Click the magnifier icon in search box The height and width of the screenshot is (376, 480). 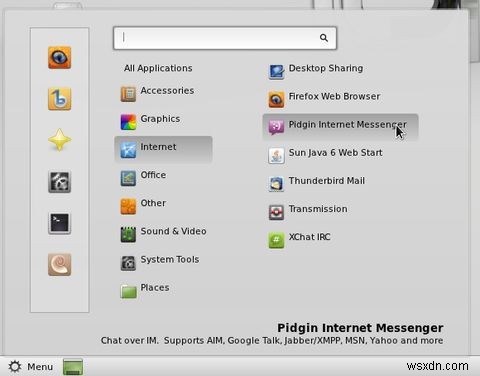(324, 38)
